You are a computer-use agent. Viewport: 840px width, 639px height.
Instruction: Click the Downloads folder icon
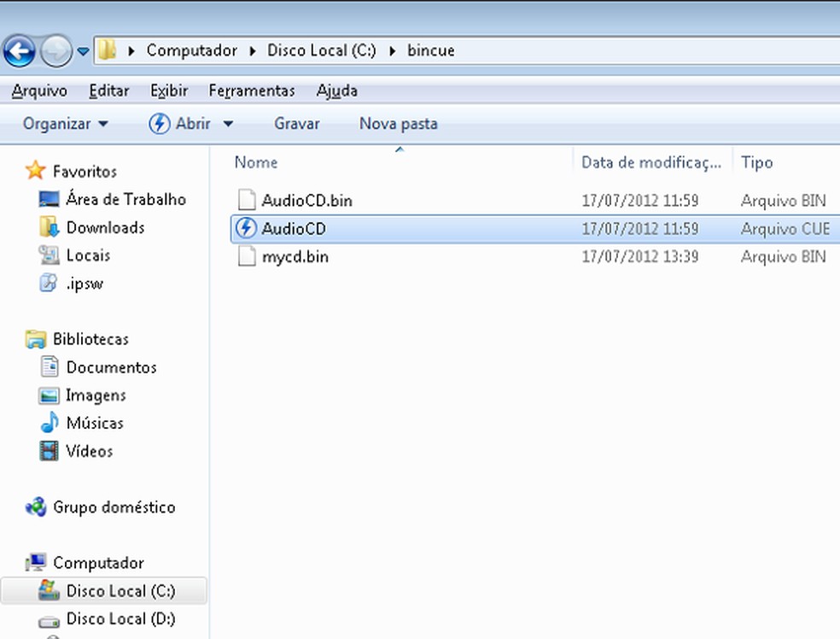[49, 226]
